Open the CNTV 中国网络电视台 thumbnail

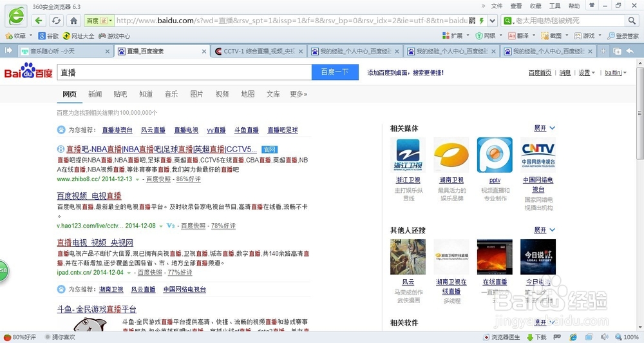tap(538, 155)
